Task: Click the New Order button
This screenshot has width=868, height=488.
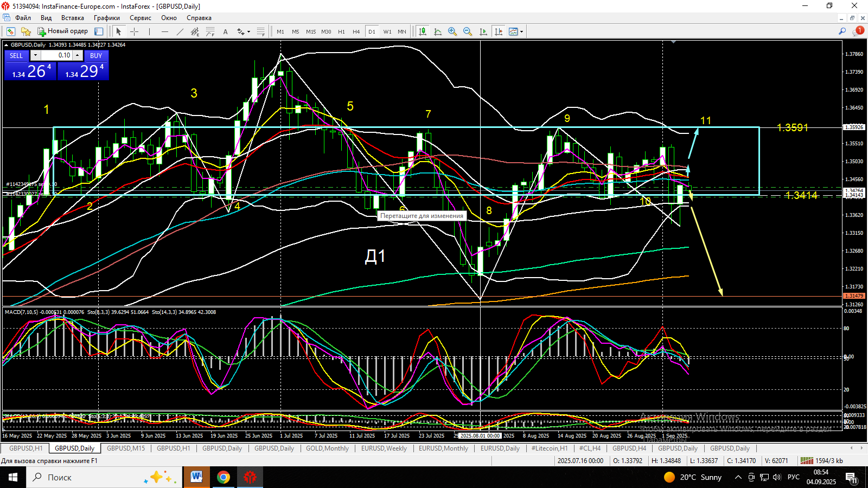Action: pyautogui.click(x=62, y=31)
